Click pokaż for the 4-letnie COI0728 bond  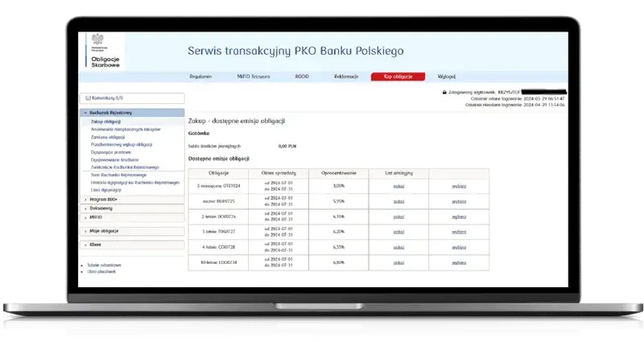[x=398, y=248]
